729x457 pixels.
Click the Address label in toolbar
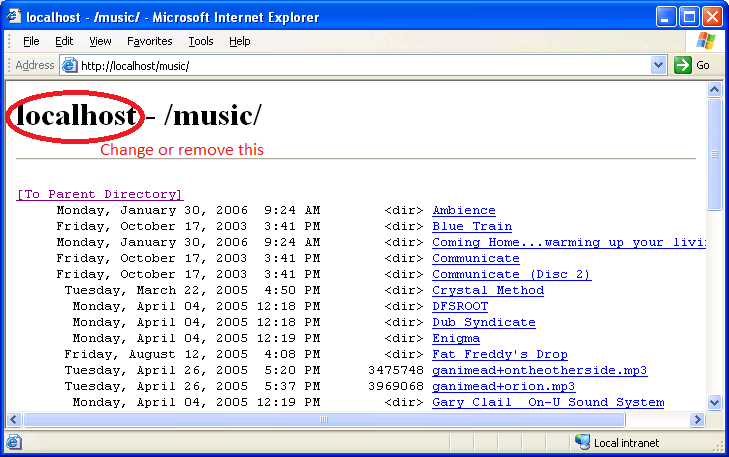[35, 65]
